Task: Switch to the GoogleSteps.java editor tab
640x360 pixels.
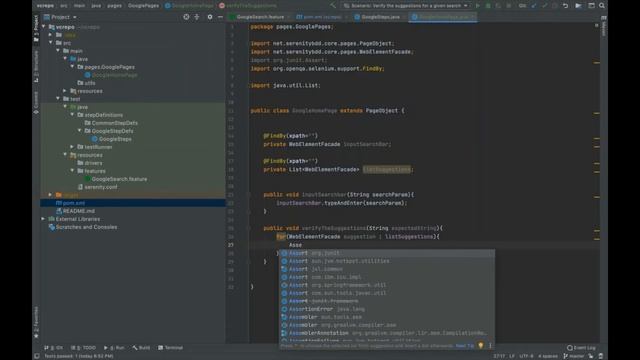Action: 379,17
